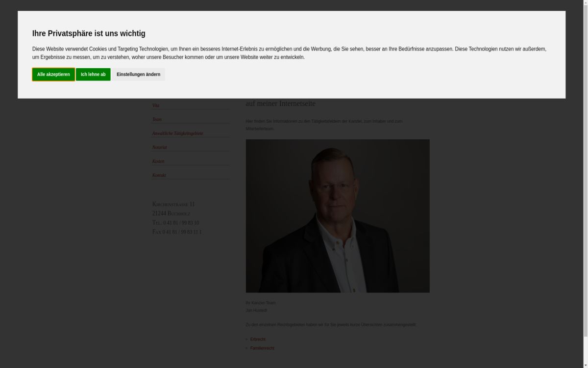
Task: Click the 'Ihre Privatsphäre ist uns wichtig' title
Action: point(89,33)
